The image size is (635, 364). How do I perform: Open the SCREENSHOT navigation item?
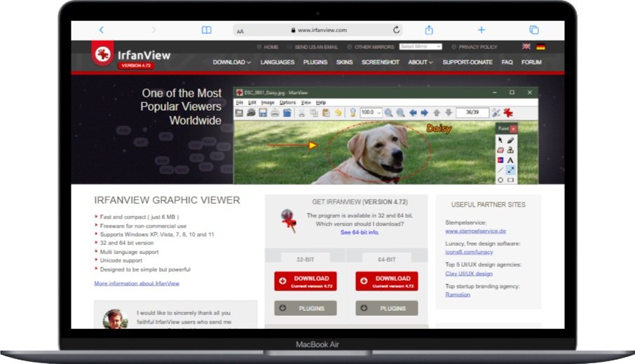click(x=381, y=62)
